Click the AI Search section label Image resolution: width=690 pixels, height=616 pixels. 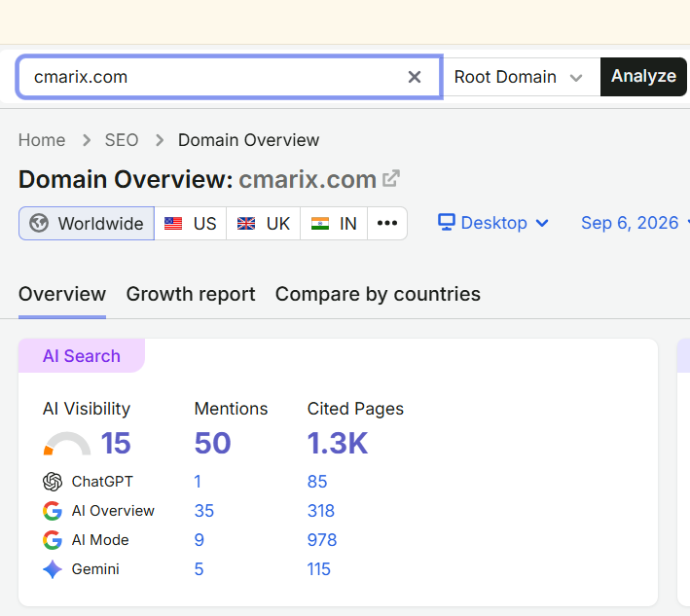click(82, 356)
